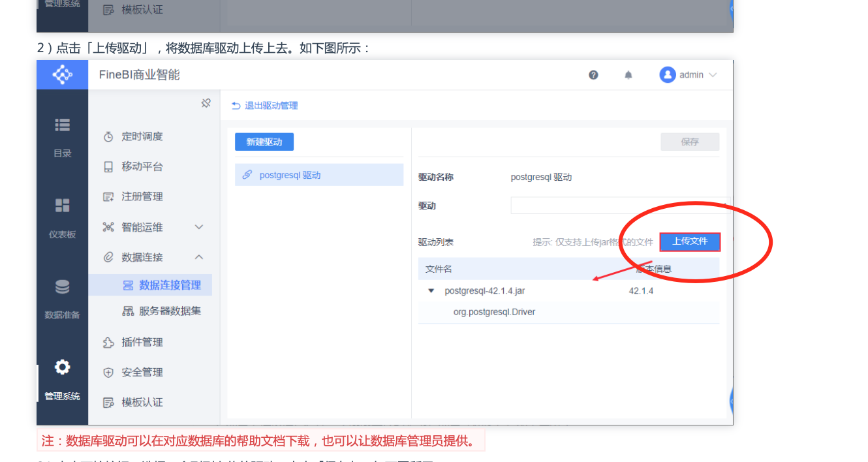This screenshot has width=868, height=462.
Task: Click the 新建驱动 button
Action: [264, 142]
